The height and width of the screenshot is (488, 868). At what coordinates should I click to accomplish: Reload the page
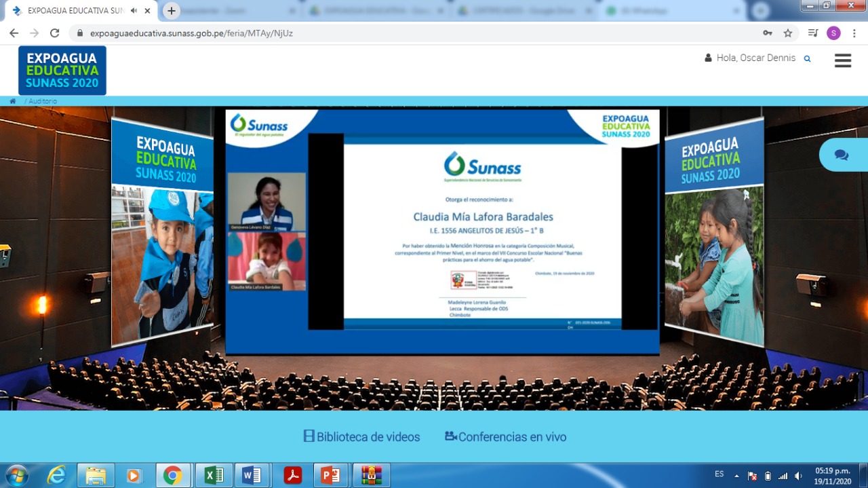click(x=54, y=33)
